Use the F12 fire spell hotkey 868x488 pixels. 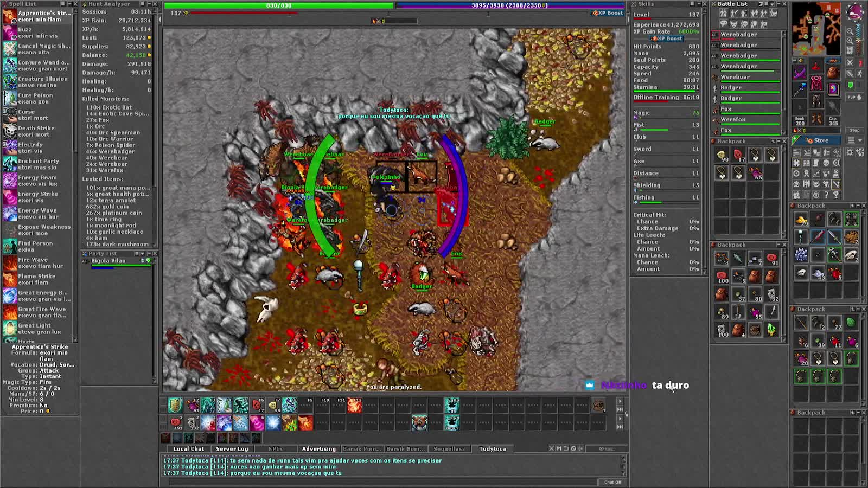point(354,405)
